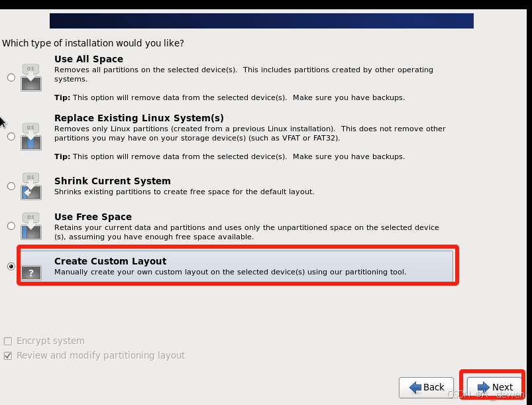Click the Use All Space heading
The width and height of the screenshot is (532, 405).
tap(89, 59)
